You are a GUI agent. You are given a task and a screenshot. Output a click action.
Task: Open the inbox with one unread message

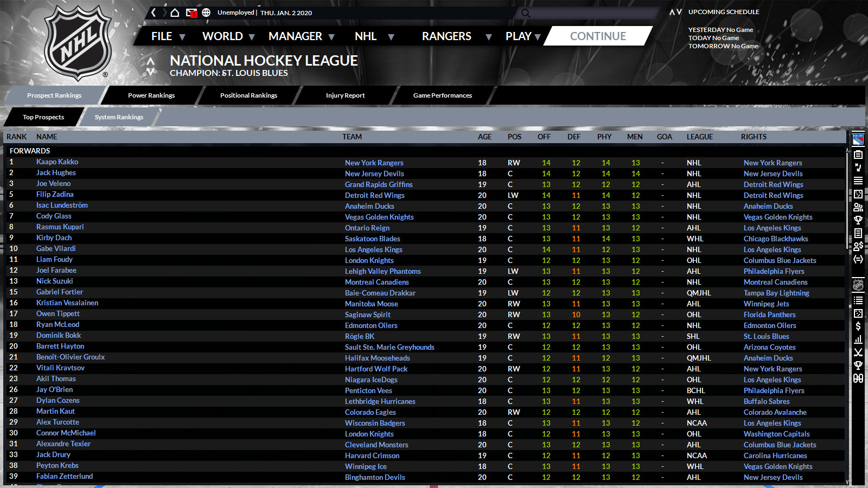(191, 12)
